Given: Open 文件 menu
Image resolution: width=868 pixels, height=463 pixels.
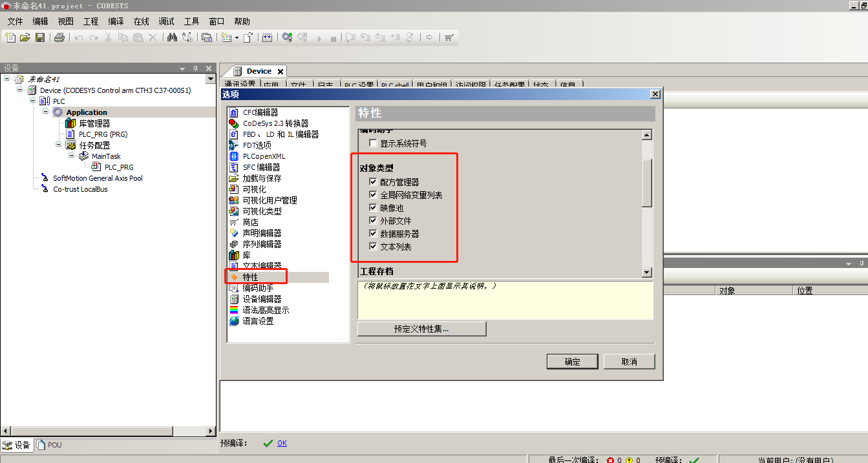Looking at the screenshot, I should coord(16,21).
